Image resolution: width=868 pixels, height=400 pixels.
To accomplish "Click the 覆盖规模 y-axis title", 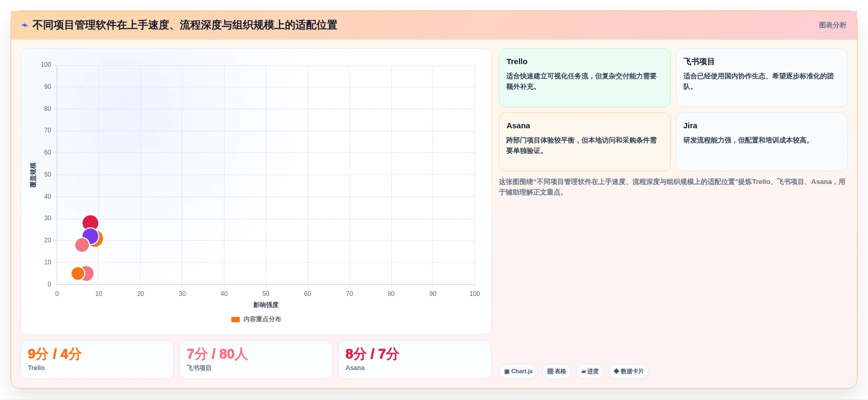I will [x=33, y=175].
